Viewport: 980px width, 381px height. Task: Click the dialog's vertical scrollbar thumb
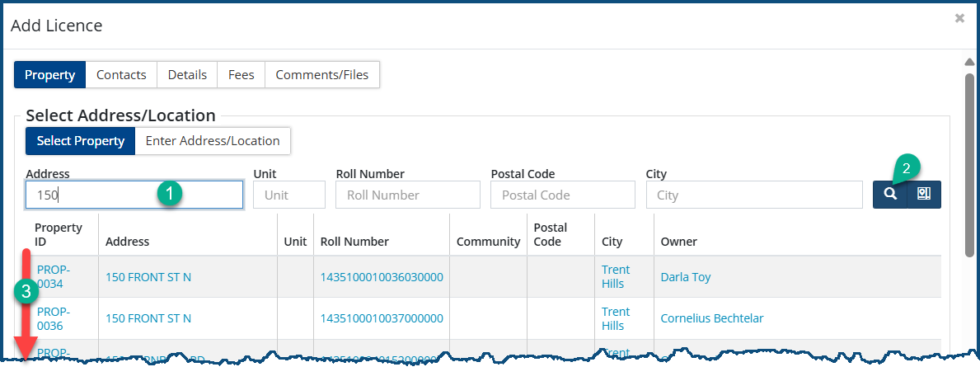[x=969, y=165]
